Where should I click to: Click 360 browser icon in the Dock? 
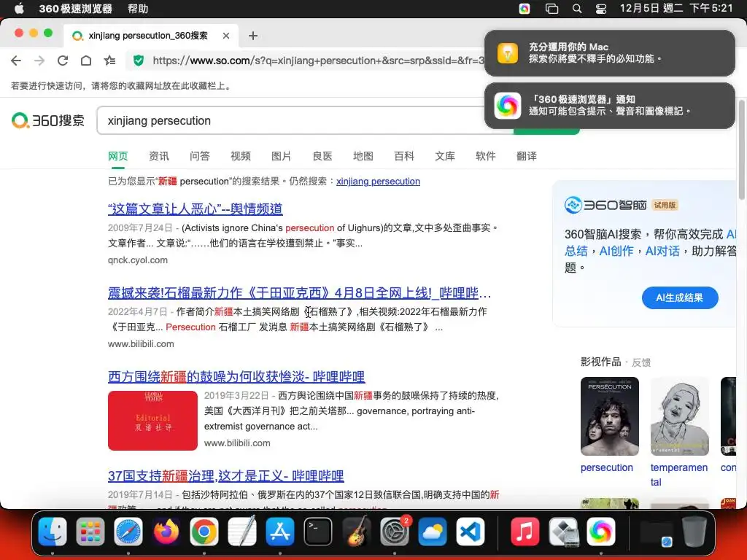click(601, 532)
